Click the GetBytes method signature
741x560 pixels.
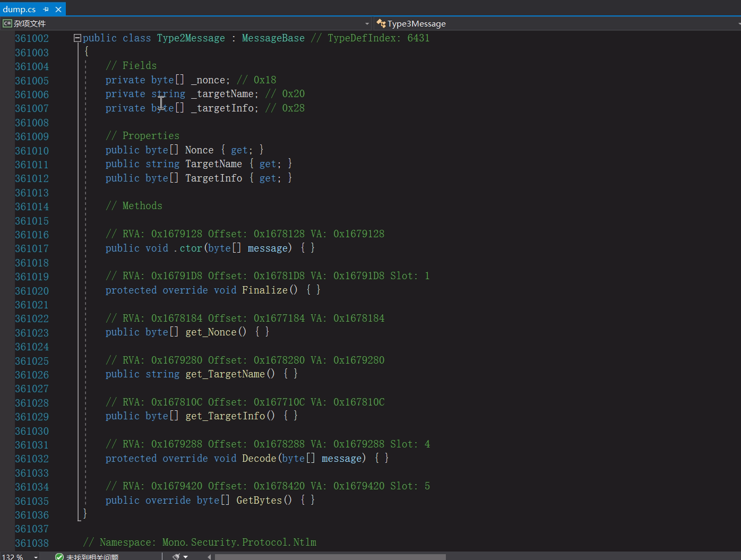[x=260, y=500]
